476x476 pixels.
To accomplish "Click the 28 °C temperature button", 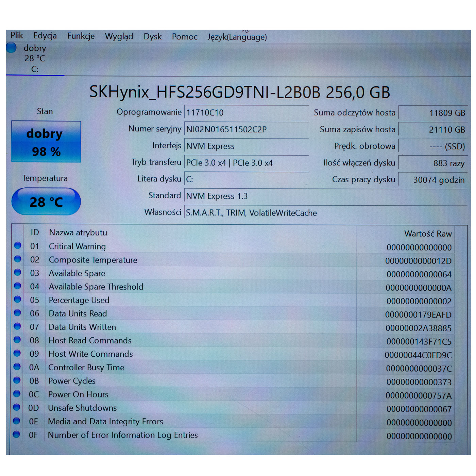I will pos(46,202).
